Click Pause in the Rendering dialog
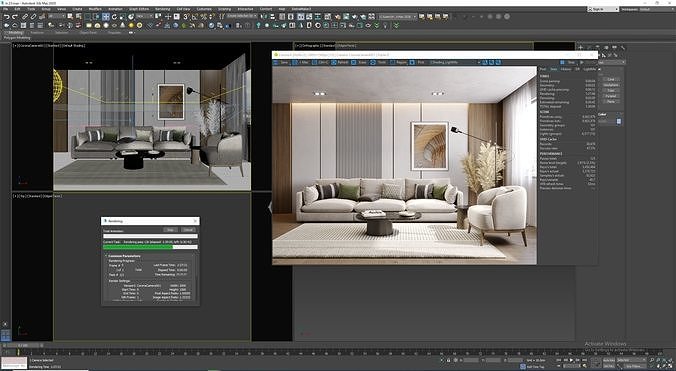Screen dimensions: 676x371 (170, 230)
